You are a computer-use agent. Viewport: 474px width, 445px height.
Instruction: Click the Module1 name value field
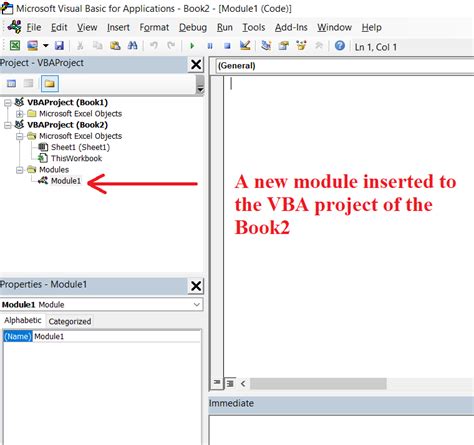pos(117,336)
